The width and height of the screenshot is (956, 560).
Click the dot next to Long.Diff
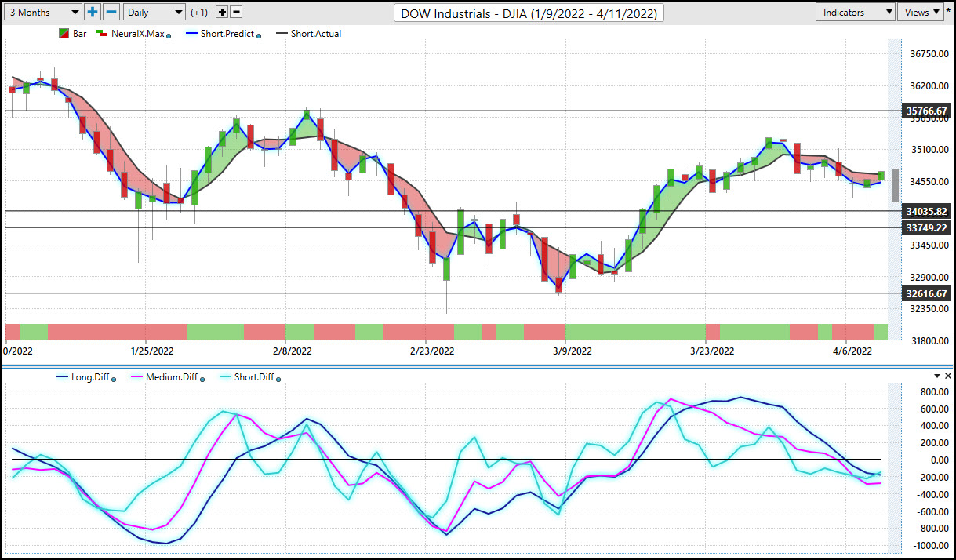[x=114, y=380]
